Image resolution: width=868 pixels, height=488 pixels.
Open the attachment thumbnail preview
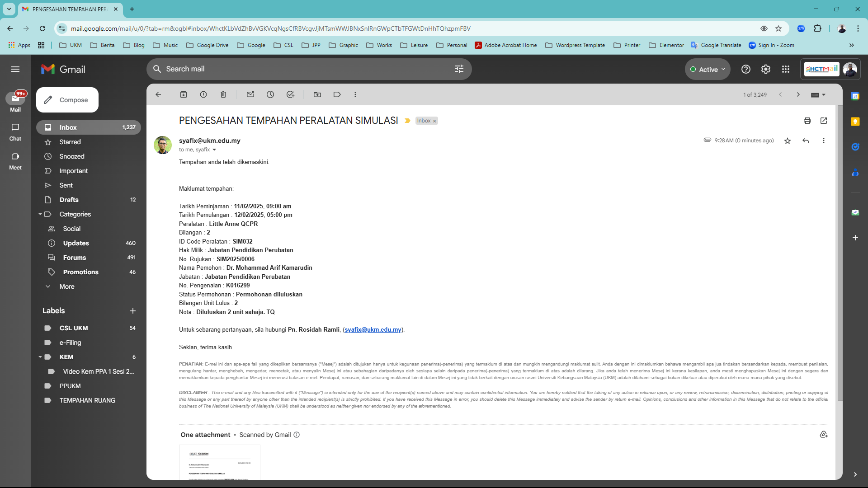pyautogui.click(x=220, y=462)
